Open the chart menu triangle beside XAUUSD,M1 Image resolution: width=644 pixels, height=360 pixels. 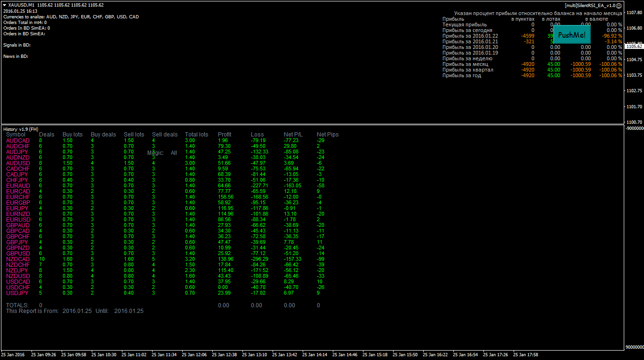5,5
